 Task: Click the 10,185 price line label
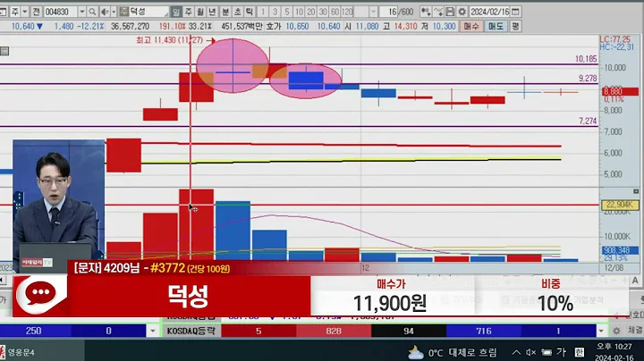click(586, 59)
